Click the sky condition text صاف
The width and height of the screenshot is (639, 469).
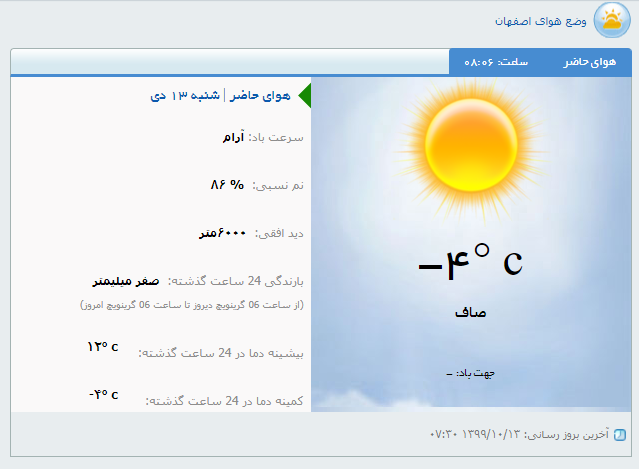[x=471, y=313]
